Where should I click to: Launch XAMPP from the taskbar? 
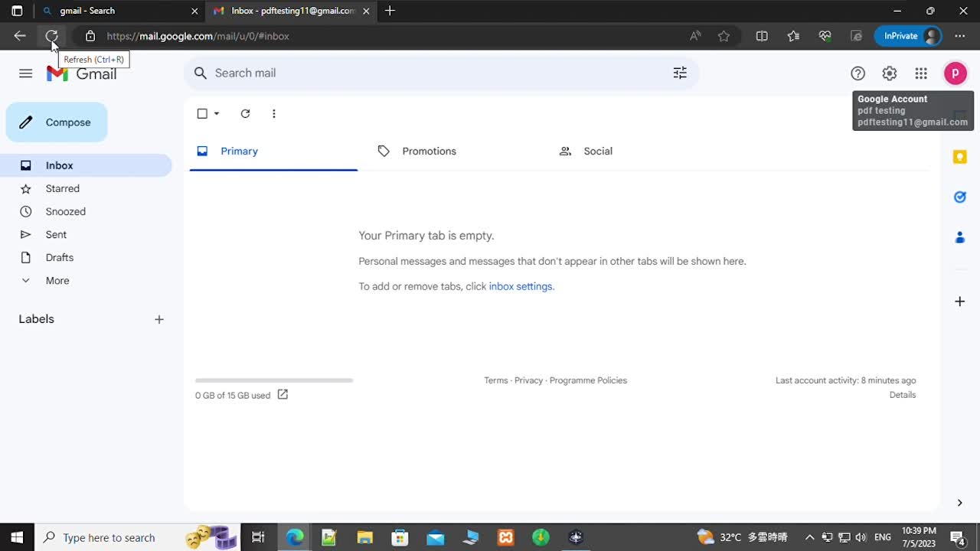505,537
